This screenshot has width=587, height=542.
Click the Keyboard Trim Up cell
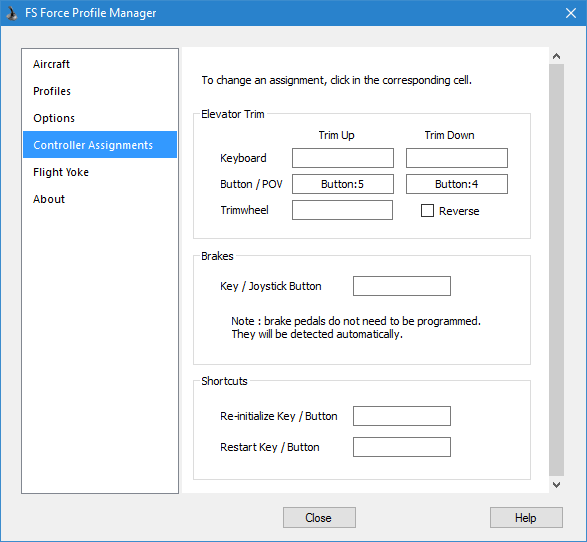pyautogui.click(x=343, y=158)
